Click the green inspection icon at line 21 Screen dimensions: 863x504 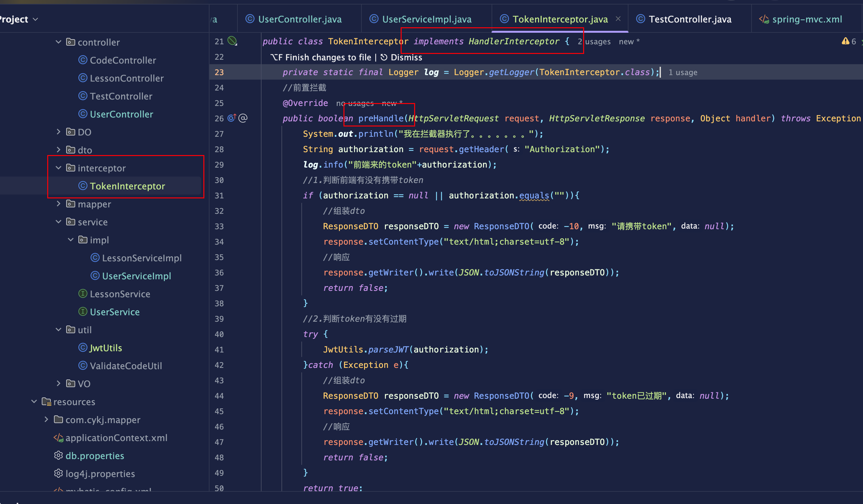click(232, 41)
